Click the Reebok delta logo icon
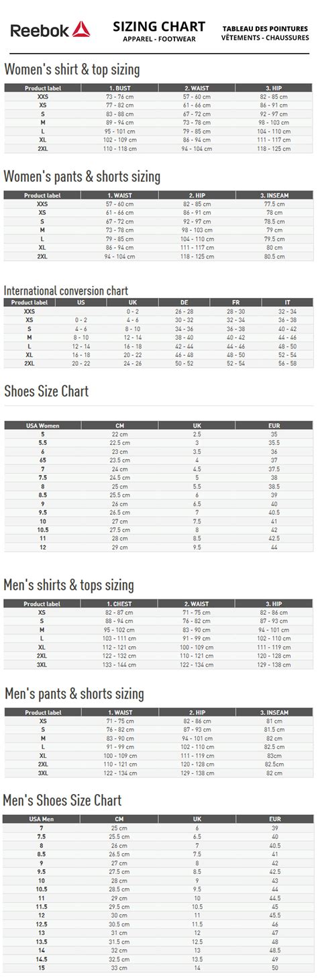The width and height of the screenshot is (318, 980). 81,29
